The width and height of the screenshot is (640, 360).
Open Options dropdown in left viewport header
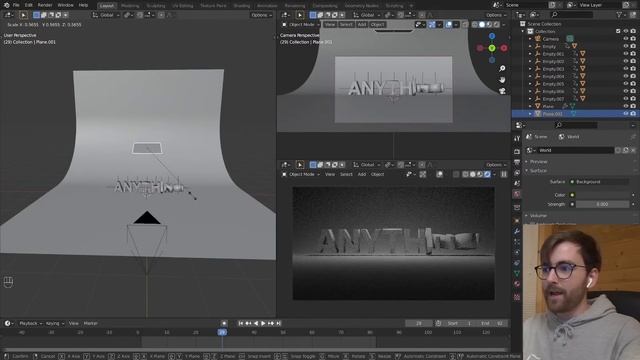coord(261,15)
